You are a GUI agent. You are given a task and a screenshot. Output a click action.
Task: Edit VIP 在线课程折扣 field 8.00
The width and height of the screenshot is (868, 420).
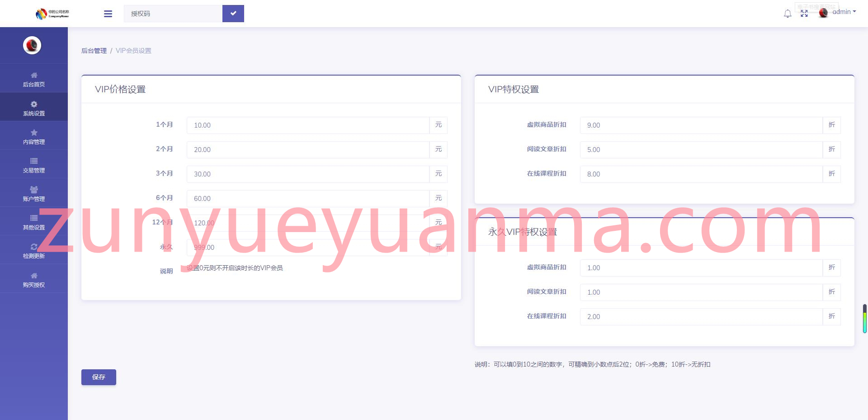(701, 174)
